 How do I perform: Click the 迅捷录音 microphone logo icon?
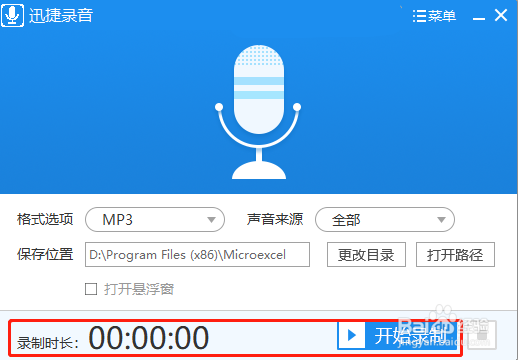click(13, 15)
